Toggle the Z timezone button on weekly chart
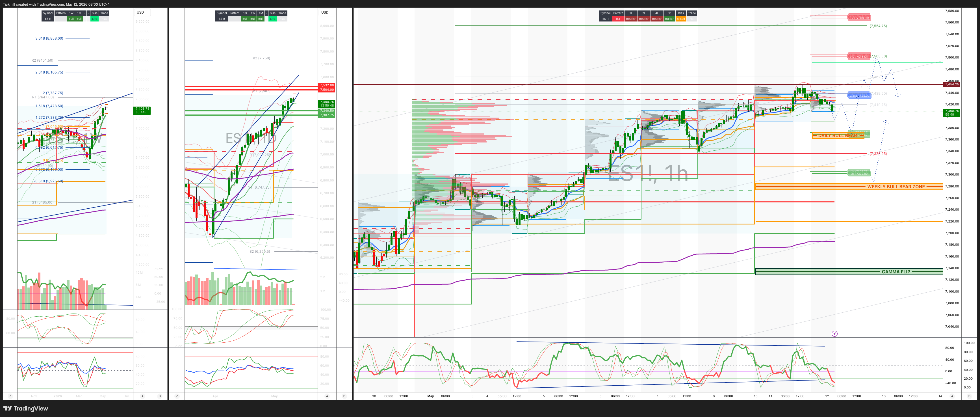Screen dimensions: 980x417 [10, 396]
